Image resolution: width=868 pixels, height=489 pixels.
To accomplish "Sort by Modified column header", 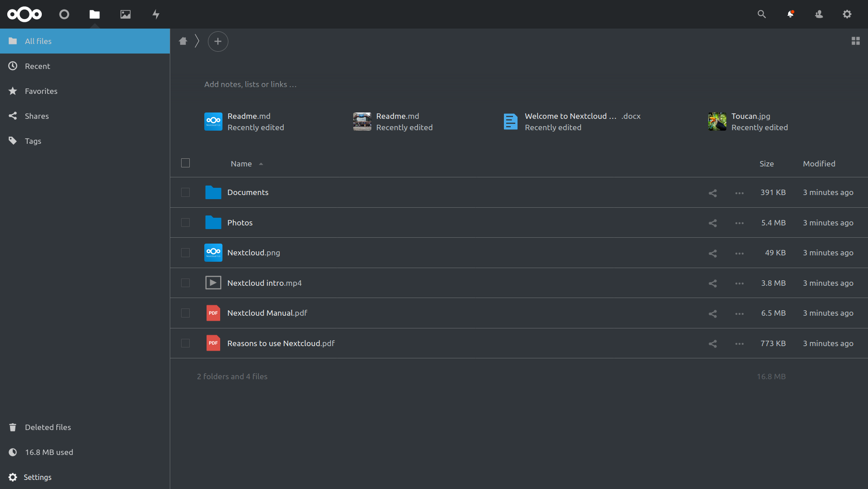I will (x=819, y=164).
